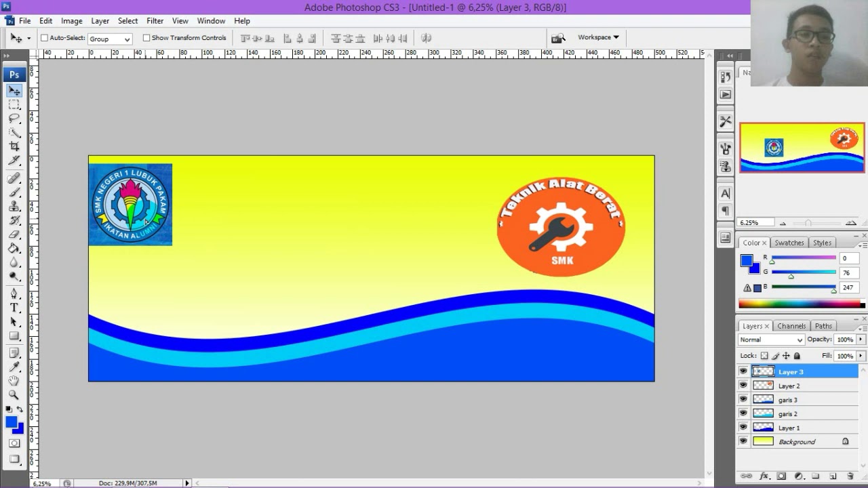Open the Filter menu
Screen dimensions: 868x488
[x=155, y=21]
